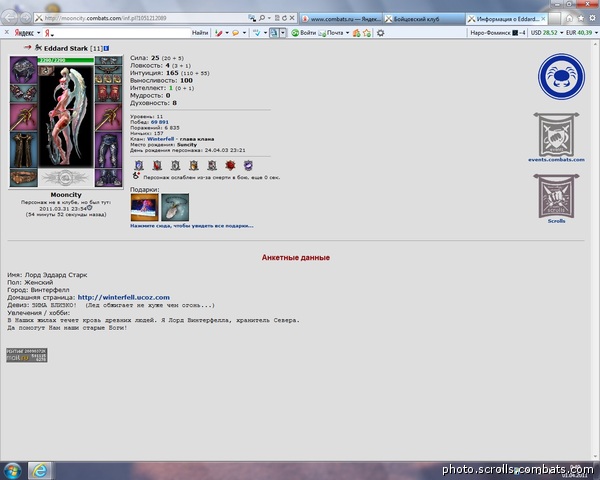Click the Найти search button
Image resolution: width=600 pixels, height=480 pixels.
pyautogui.click(x=200, y=33)
